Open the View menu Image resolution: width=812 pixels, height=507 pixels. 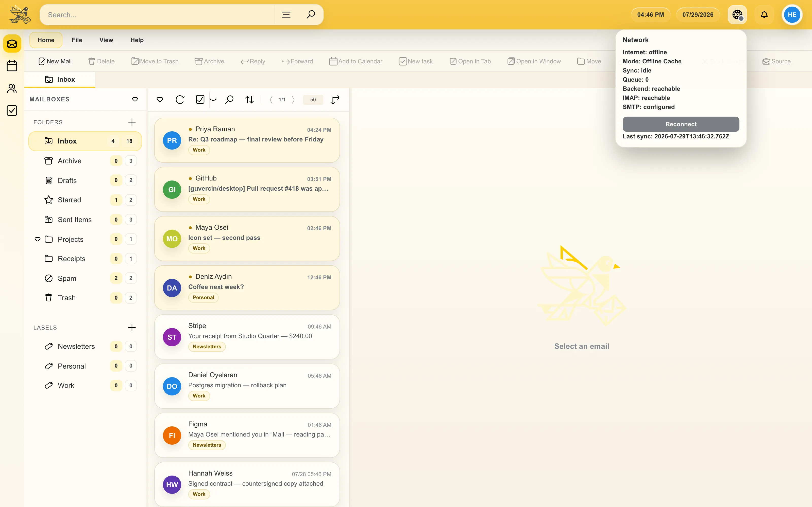106,40
